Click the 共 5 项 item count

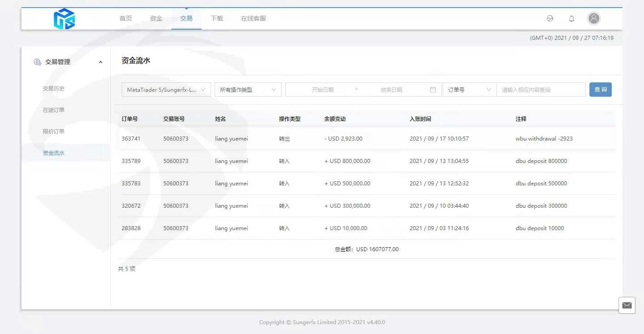coord(127,269)
